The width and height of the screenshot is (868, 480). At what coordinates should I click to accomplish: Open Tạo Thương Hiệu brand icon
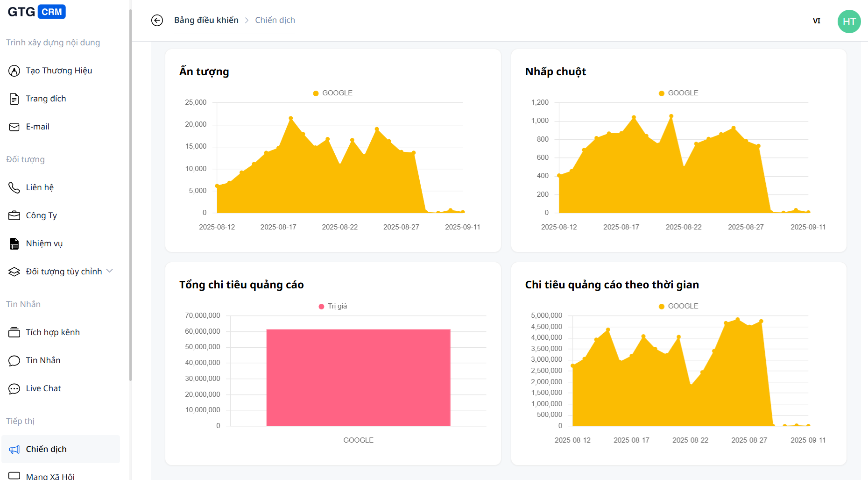(14, 71)
